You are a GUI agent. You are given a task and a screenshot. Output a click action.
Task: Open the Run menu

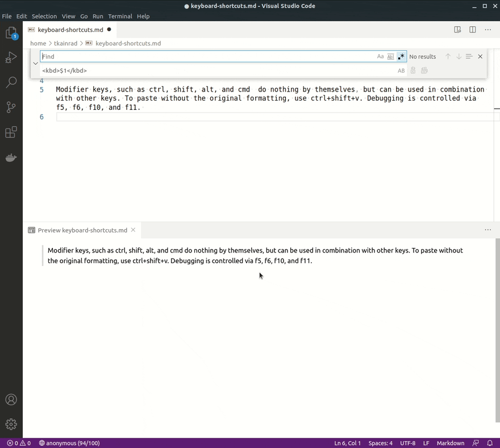[x=98, y=16]
